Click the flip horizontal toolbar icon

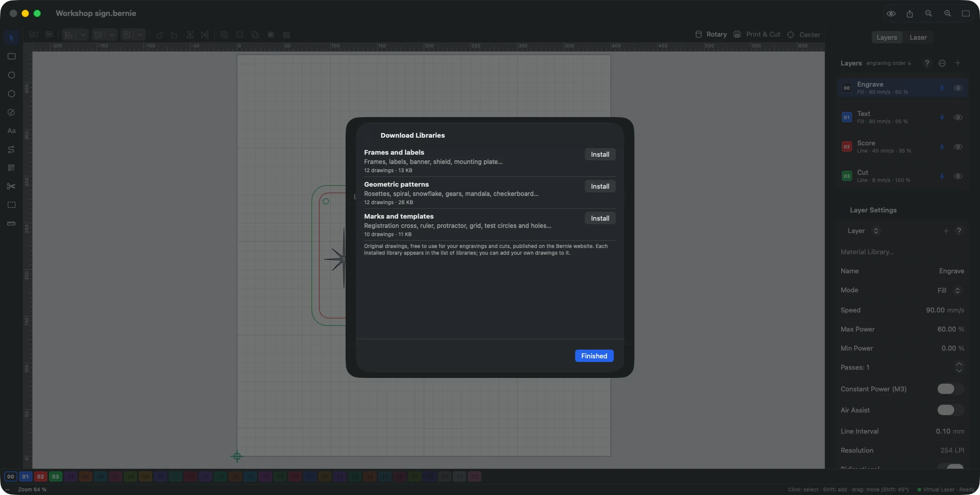[x=190, y=35]
